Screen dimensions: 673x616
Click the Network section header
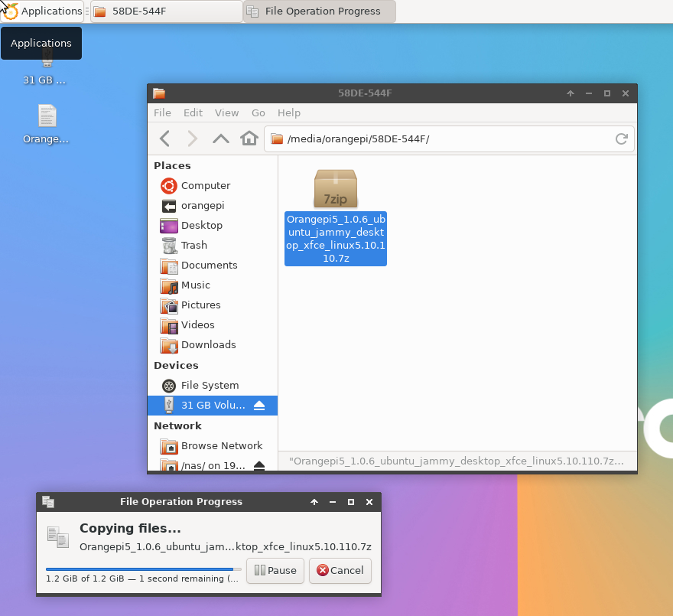177,425
